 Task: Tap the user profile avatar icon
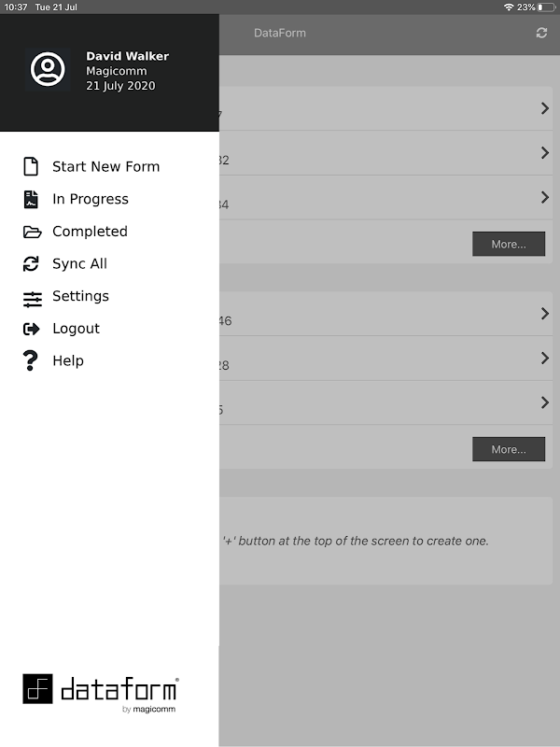click(x=48, y=70)
